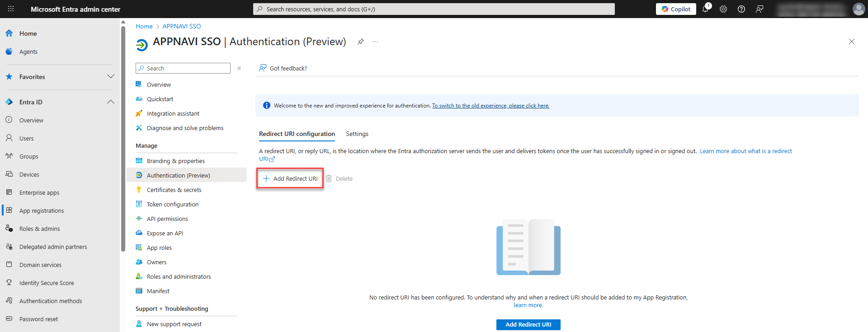The height and width of the screenshot is (332, 868).
Task: Expand the Favorites section
Action: [x=110, y=77]
